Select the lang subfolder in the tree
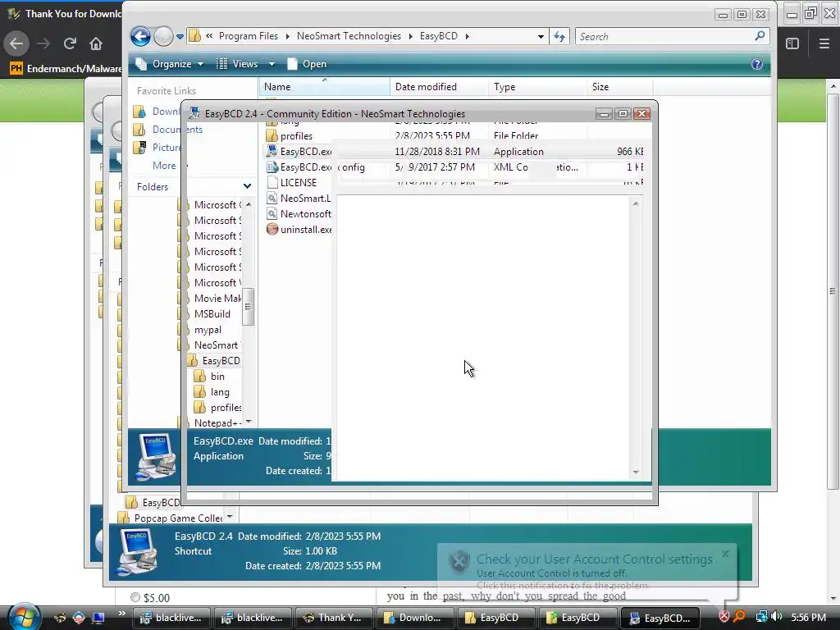840x630 pixels. pos(219,392)
